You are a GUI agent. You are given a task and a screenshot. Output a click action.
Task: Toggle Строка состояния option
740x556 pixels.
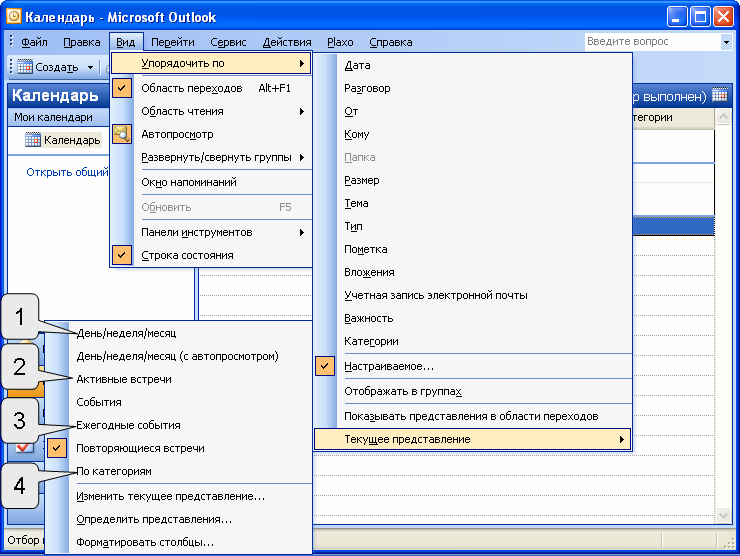point(211,255)
